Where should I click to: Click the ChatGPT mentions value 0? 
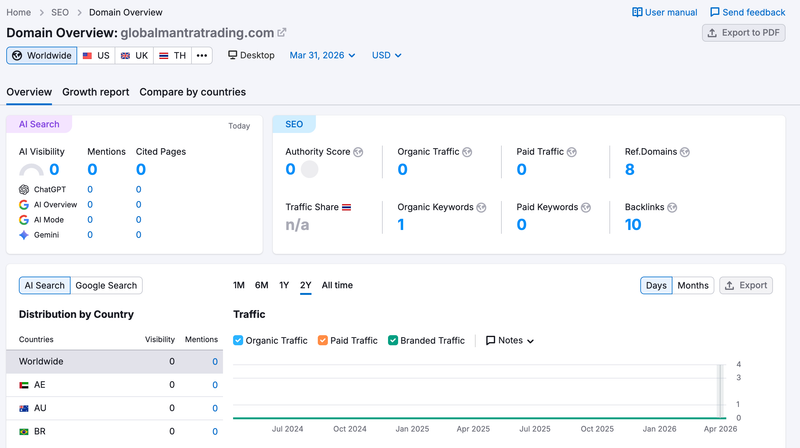[x=90, y=189]
